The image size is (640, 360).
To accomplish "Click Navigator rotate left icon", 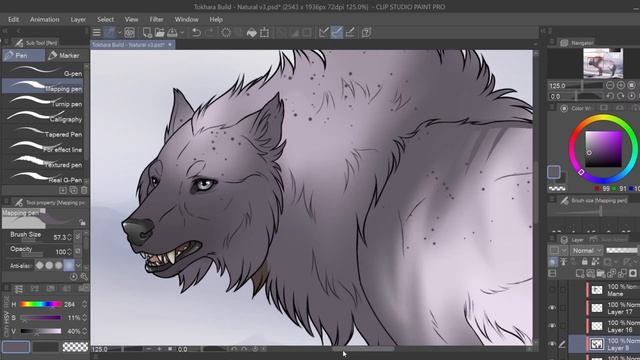I will [610, 96].
